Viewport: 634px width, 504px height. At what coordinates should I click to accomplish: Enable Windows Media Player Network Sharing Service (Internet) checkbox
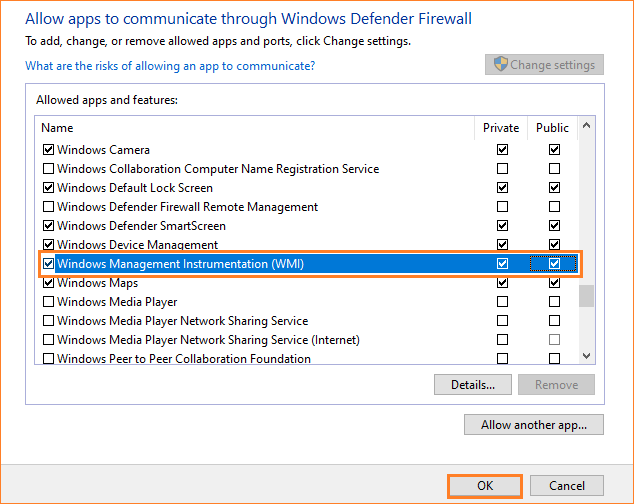coord(49,339)
